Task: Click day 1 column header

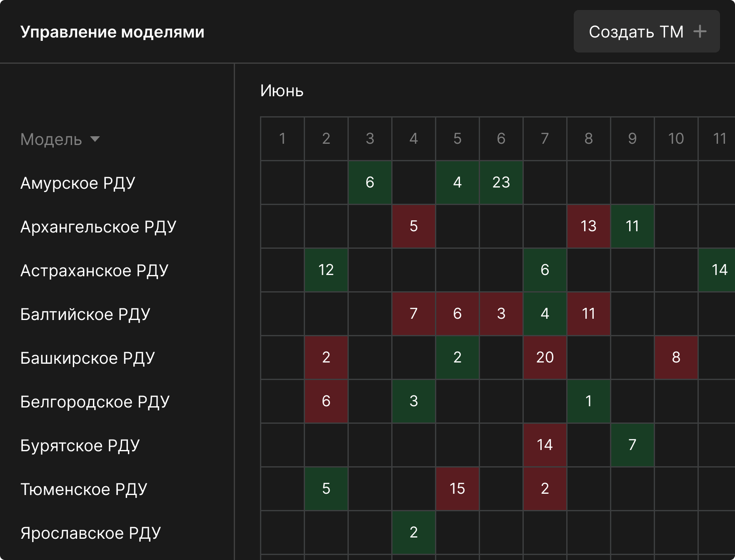Action: [x=282, y=139]
